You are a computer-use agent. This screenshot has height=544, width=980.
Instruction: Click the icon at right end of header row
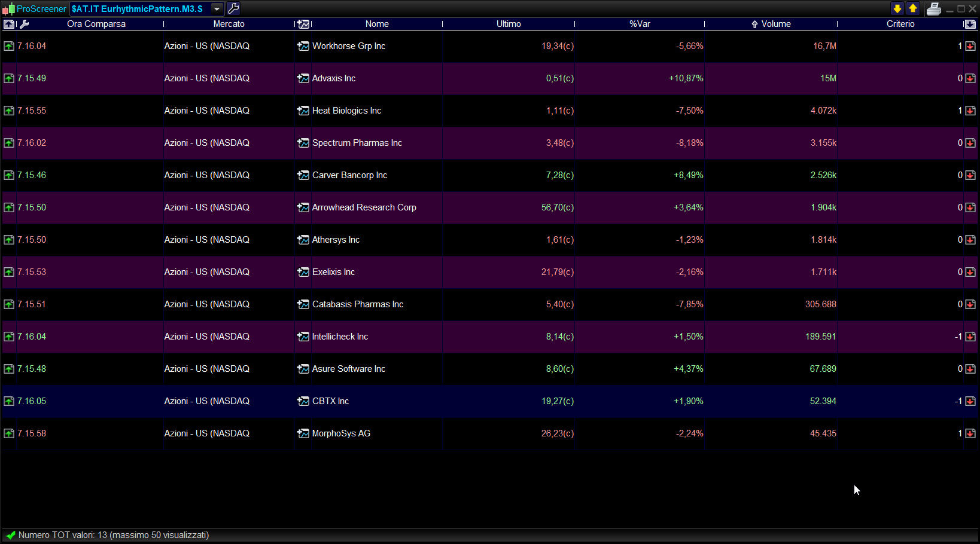point(970,24)
